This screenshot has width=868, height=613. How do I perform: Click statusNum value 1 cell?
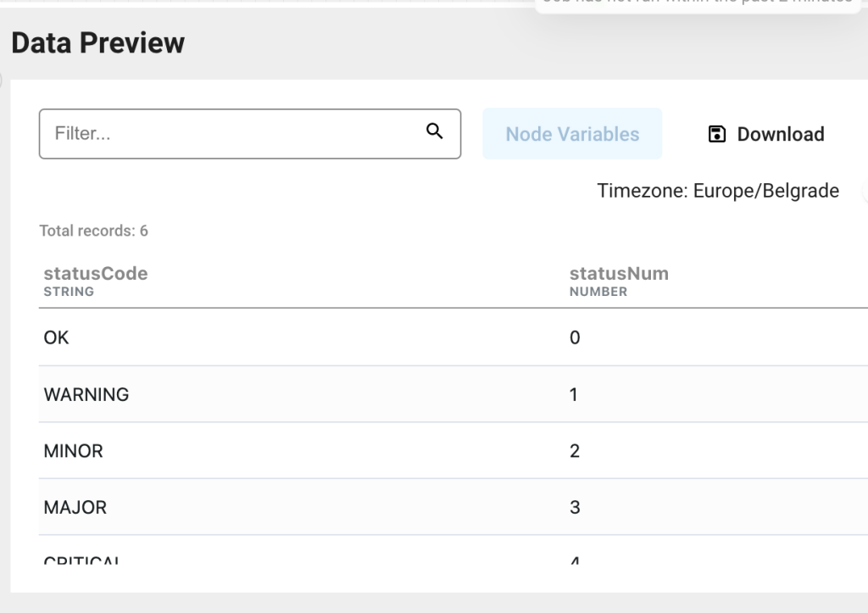(574, 394)
